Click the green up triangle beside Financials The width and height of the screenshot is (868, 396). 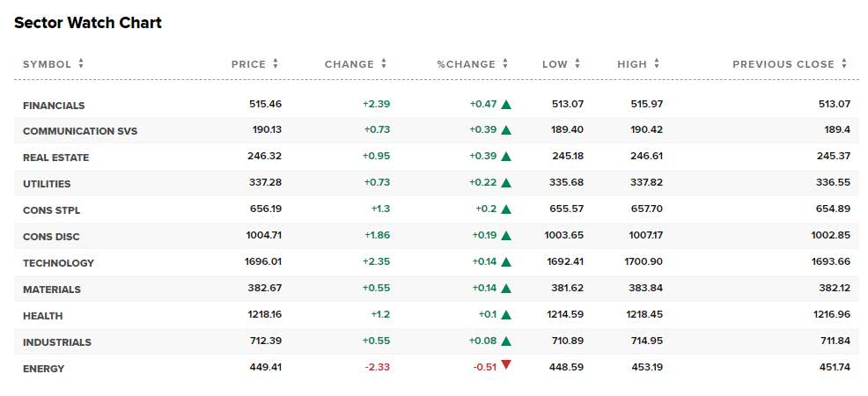[506, 105]
